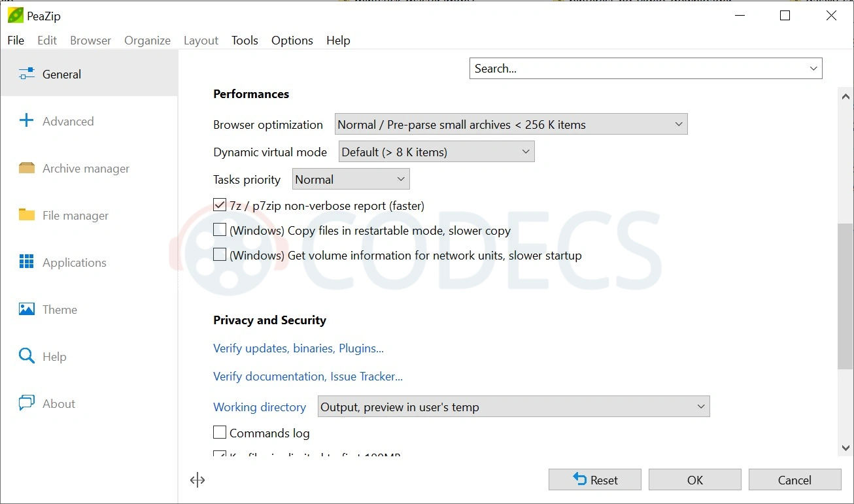This screenshot has width=854, height=504.
Task: Expand the Working directory combo box
Action: (x=513, y=407)
